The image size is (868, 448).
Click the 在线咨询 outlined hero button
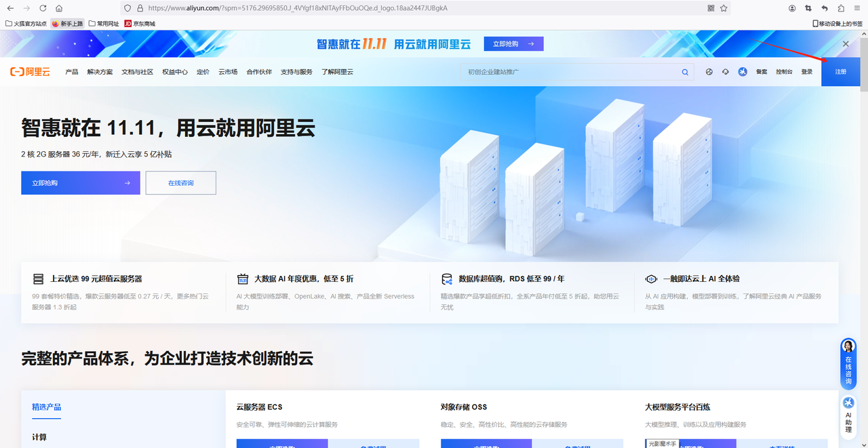180,183
